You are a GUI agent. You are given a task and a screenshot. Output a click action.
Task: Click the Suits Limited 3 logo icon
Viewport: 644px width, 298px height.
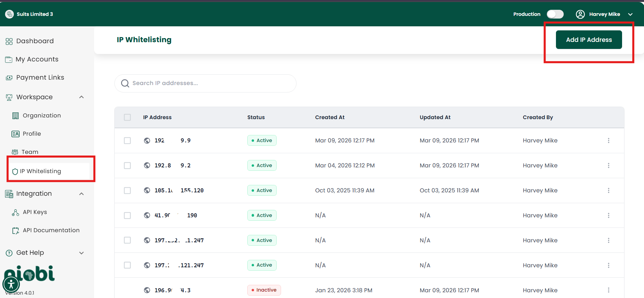click(9, 14)
